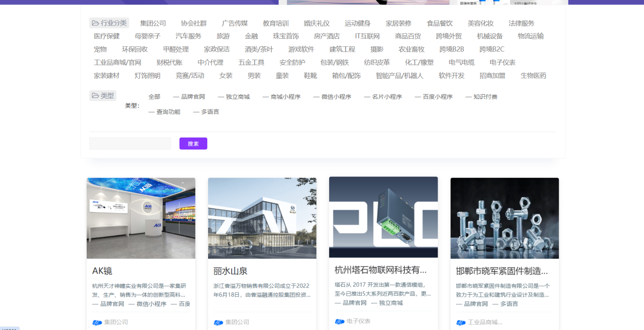Pick the 汽车服务 category
Screen dimensions: 644x330
pyautogui.click(x=189, y=36)
